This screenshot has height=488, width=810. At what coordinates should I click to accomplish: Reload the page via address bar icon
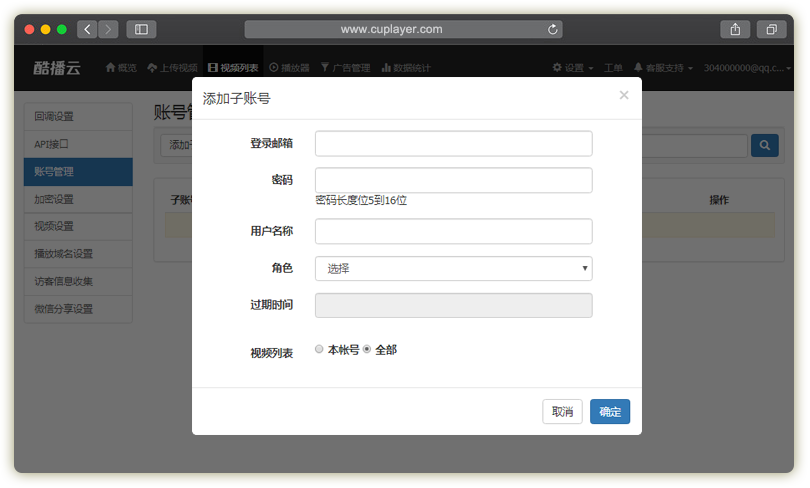click(x=553, y=29)
